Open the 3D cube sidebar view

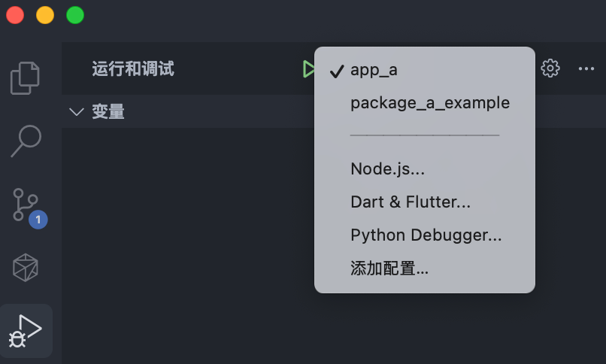pos(26,267)
